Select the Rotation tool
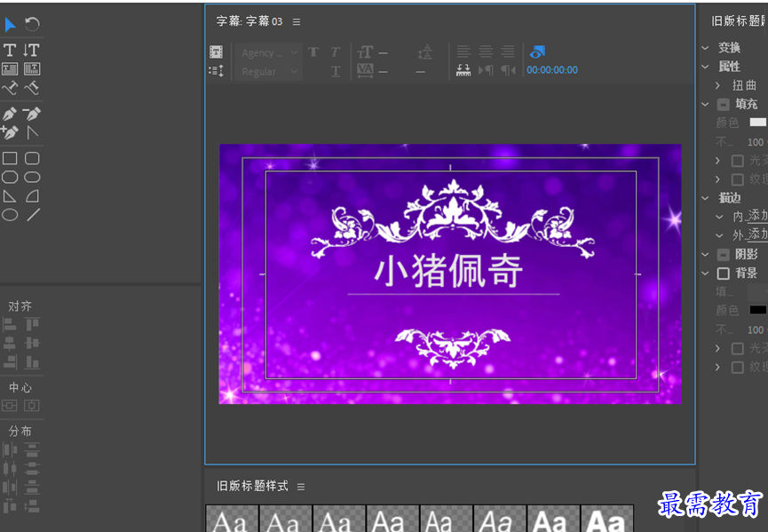The width and height of the screenshot is (768, 532). pos(32,24)
